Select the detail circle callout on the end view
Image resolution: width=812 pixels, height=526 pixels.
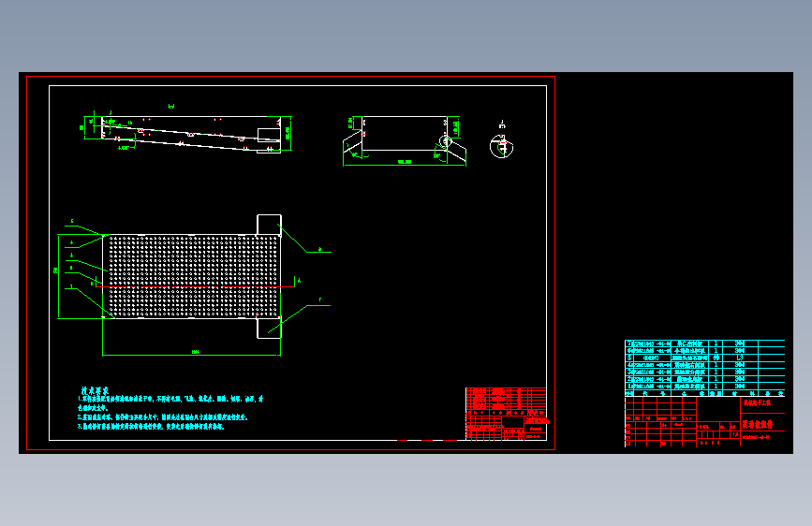click(x=446, y=140)
